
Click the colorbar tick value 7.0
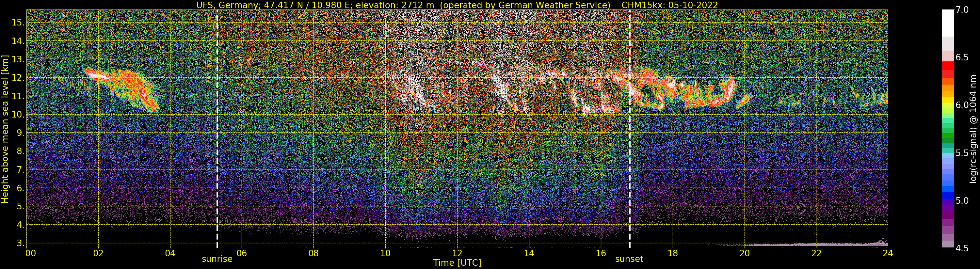[x=962, y=10]
